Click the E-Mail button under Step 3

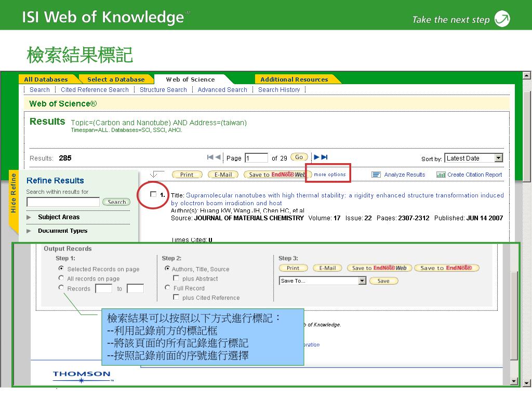pyautogui.click(x=327, y=268)
